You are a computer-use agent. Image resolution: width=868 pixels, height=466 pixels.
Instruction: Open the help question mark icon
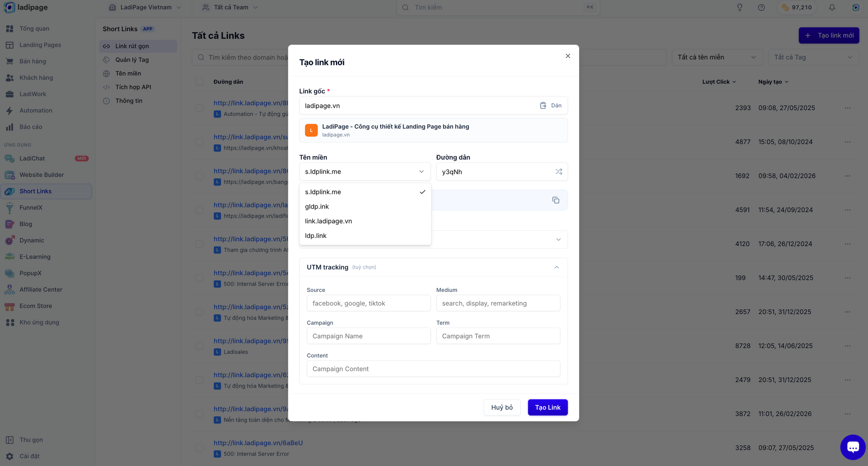click(761, 7)
